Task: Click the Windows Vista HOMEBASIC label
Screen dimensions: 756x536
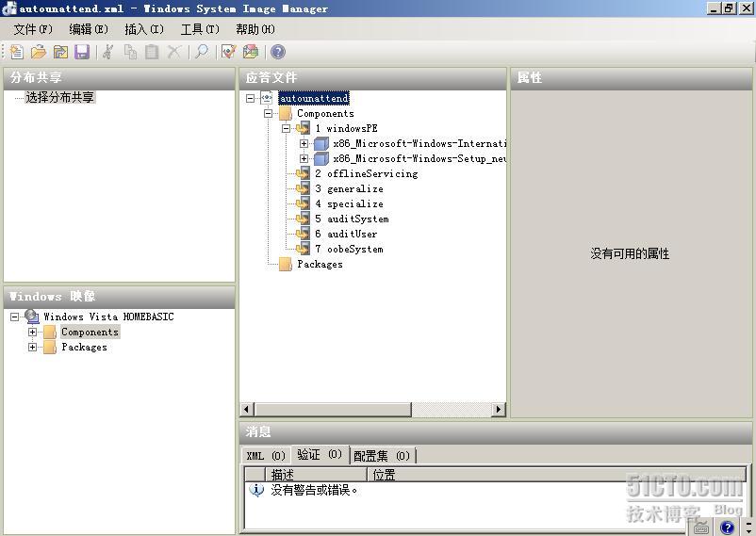Action: pos(108,317)
